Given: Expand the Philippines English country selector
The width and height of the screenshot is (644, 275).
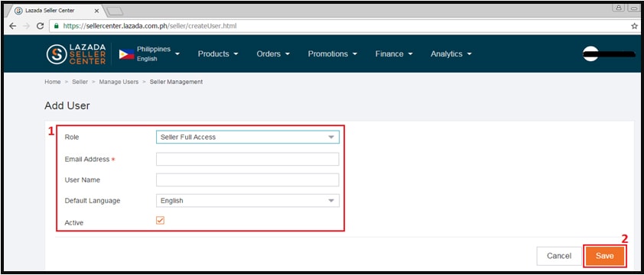Looking at the screenshot, I should [x=158, y=53].
